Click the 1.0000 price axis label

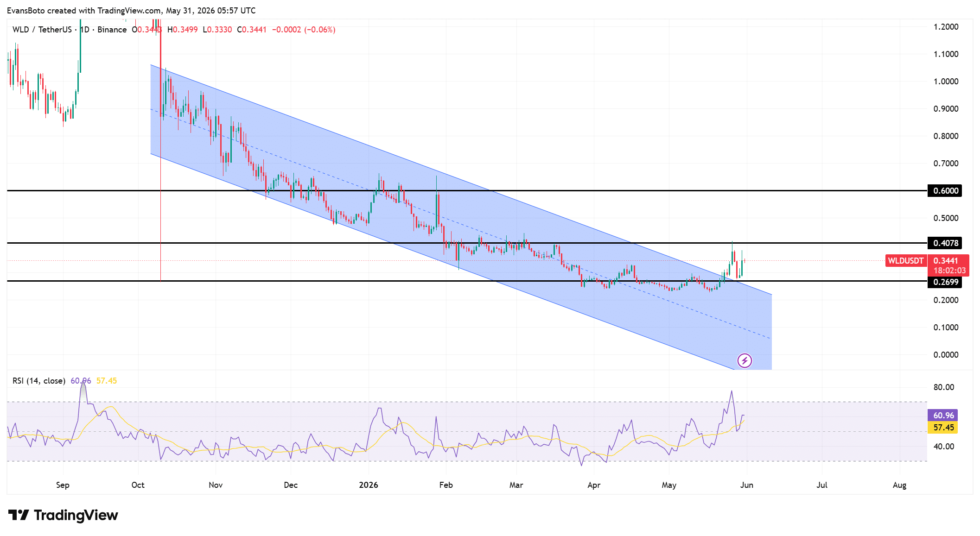click(x=946, y=82)
